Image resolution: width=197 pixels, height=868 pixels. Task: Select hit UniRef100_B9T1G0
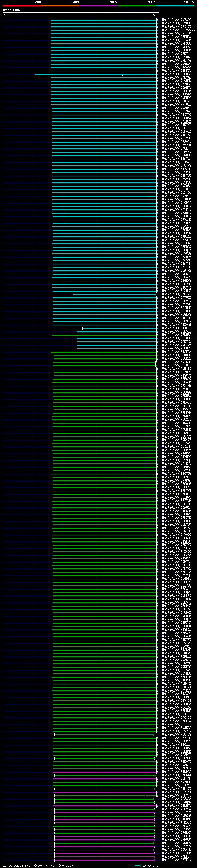pos(177,33)
